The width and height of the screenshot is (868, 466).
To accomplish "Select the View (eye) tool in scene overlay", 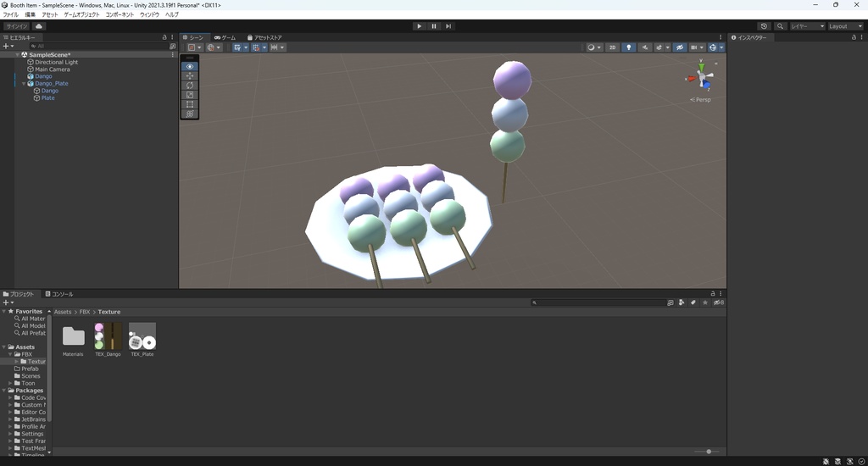I will [x=190, y=66].
